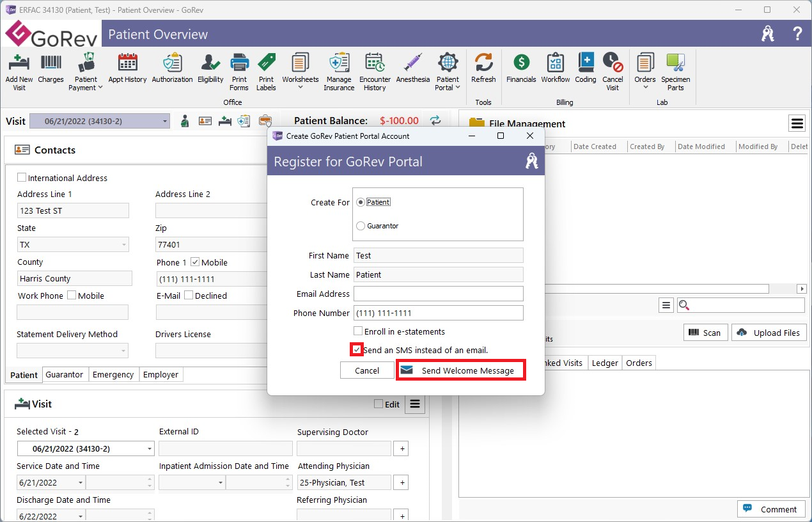Open Visit panel hamburger menu
Viewport: 812px width, 522px height.
coord(415,404)
